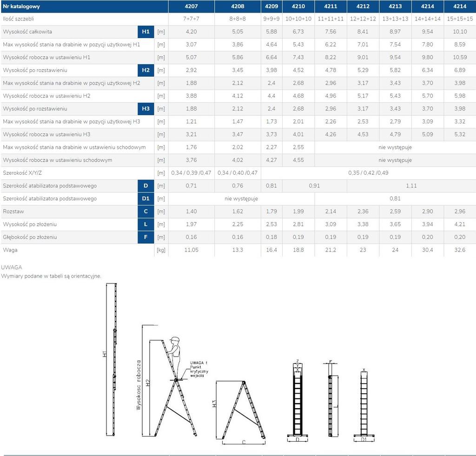Click the D stabilizer badge icon
The height and width of the screenshot is (456, 476).
(145, 185)
